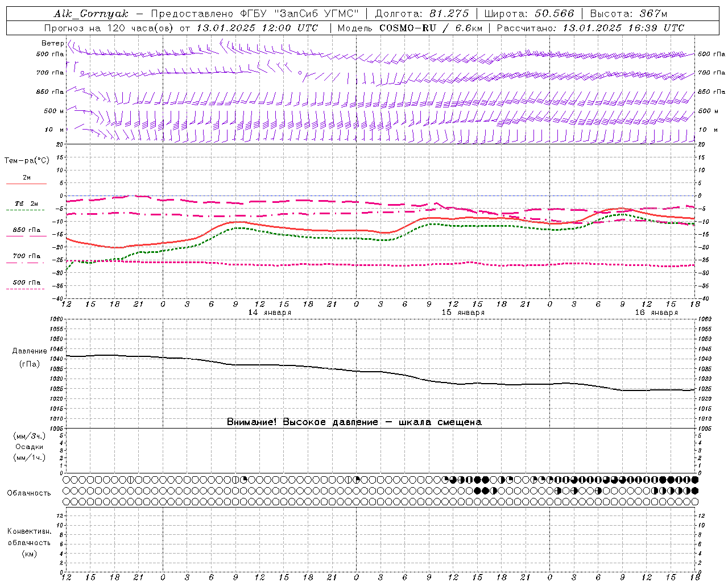This screenshot has height=582, width=728.
Task: Click the station name Alk_Gornyak
Action: coord(91,14)
